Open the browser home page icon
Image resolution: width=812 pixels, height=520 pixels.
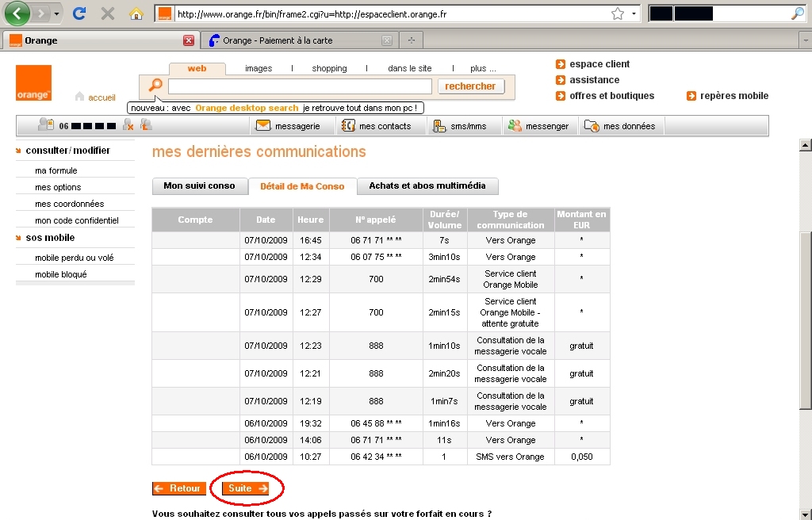click(136, 14)
